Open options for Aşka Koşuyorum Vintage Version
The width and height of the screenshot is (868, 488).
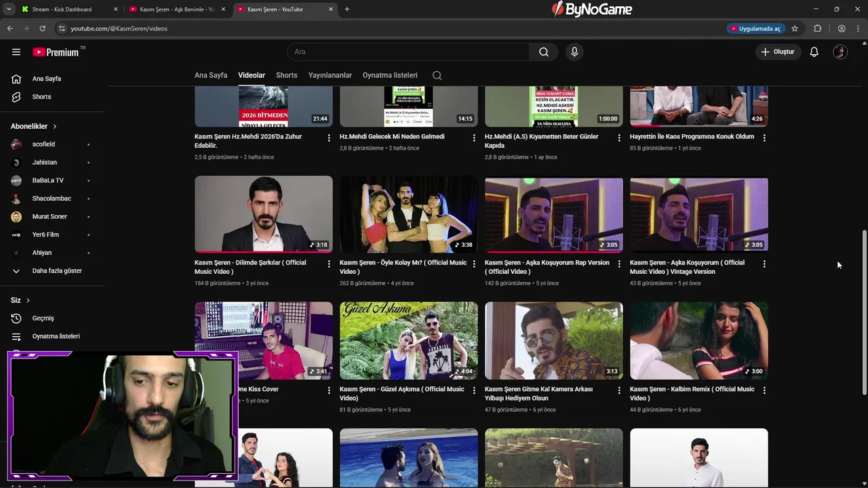tap(764, 264)
